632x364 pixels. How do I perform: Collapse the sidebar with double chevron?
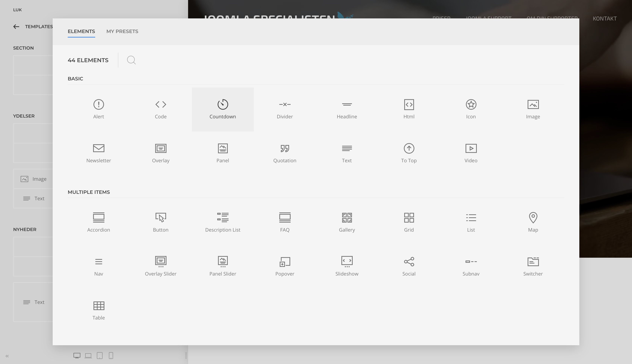(7, 356)
